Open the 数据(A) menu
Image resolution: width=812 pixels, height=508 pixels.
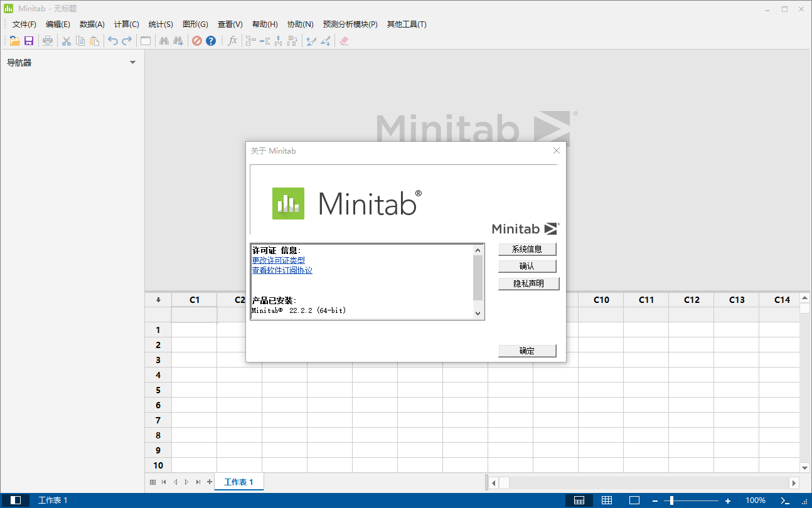tap(92, 24)
